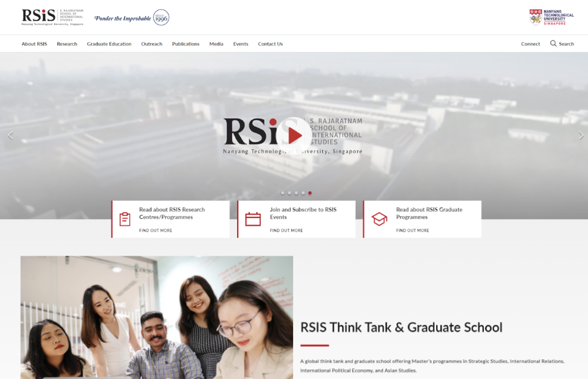Click the Connect link in the header

coord(531,44)
